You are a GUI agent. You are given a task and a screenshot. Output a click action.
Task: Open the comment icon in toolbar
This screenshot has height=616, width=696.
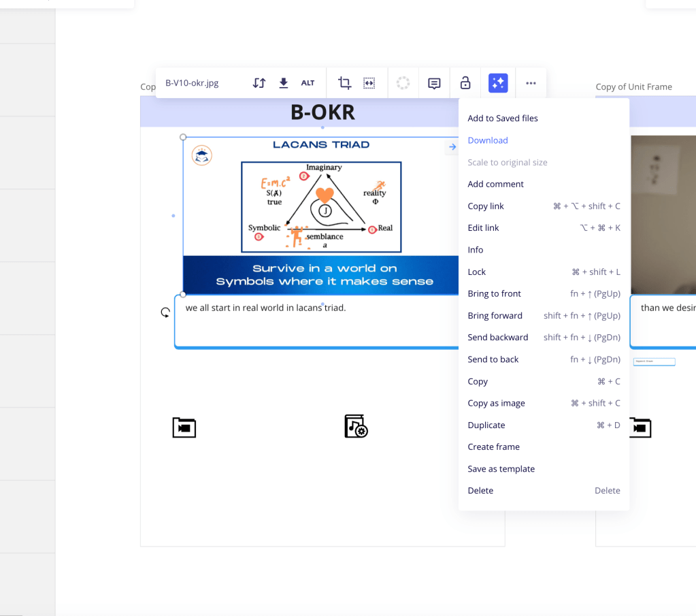(434, 84)
